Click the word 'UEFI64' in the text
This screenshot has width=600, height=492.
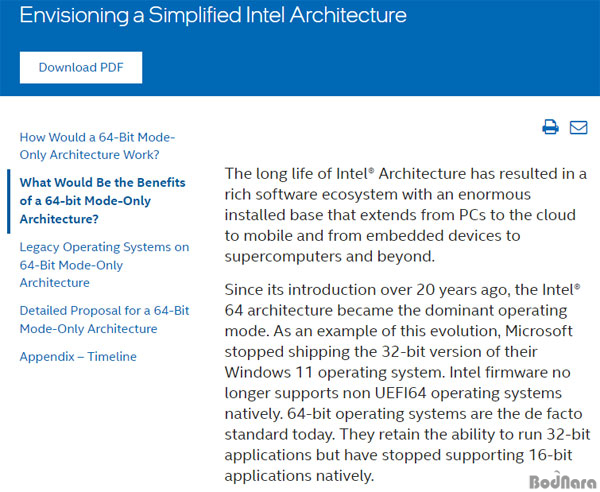tap(400, 393)
